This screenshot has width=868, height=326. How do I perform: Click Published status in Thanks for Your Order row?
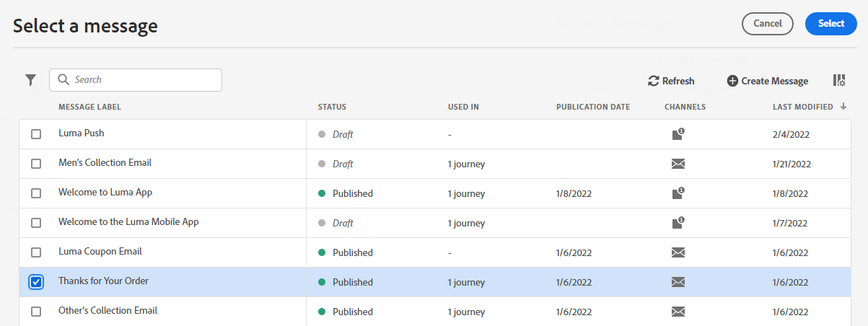[x=353, y=282]
